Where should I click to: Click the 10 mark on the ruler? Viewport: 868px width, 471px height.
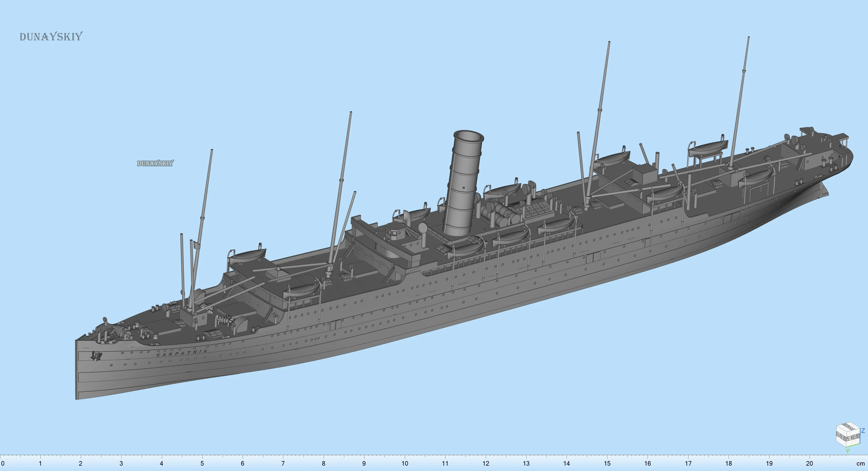pos(404,463)
